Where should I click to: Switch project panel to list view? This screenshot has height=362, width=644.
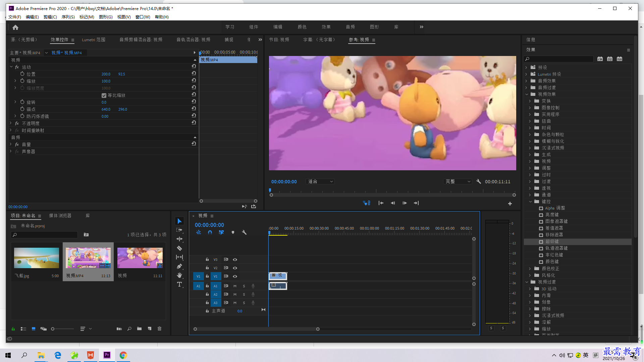(x=23, y=329)
